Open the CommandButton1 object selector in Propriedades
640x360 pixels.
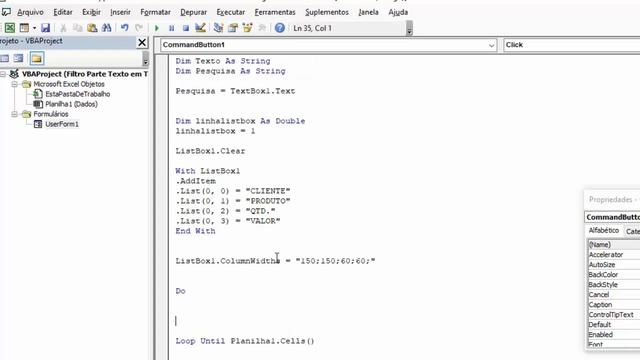(612, 217)
